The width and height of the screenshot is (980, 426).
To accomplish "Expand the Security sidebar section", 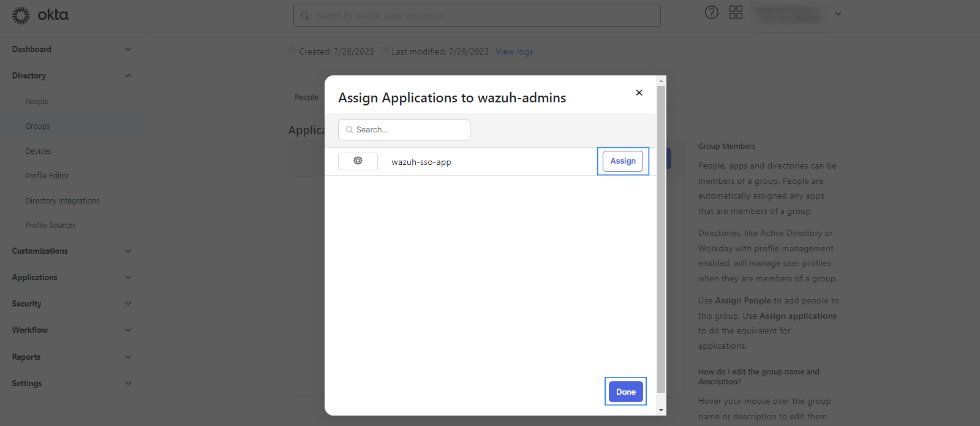I will 128,304.
